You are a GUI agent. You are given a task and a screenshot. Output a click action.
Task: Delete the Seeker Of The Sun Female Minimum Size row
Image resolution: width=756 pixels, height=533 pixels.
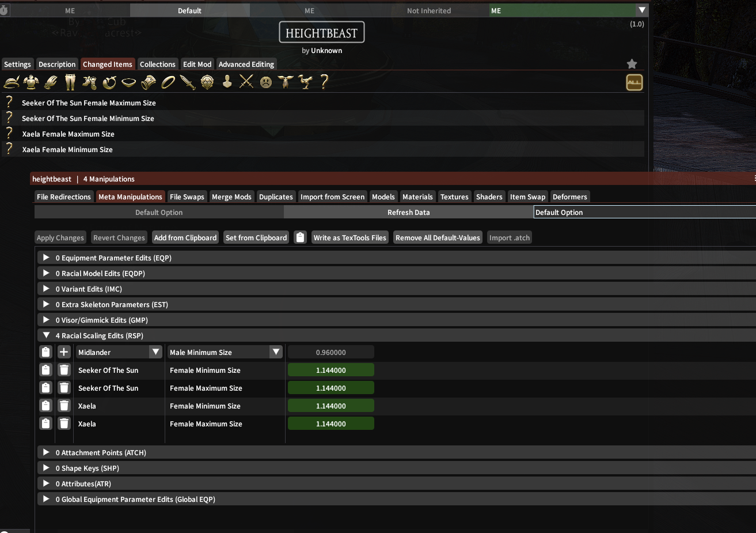pos(64,370)
